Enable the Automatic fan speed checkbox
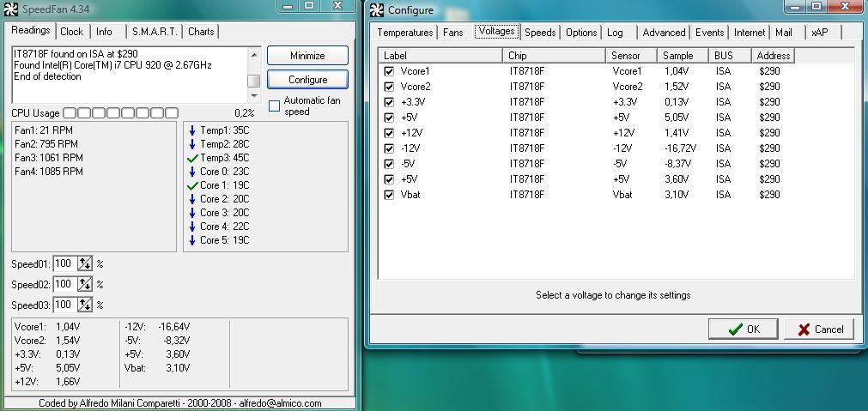The width and height of the screenshot is (868, 411). 275,106
